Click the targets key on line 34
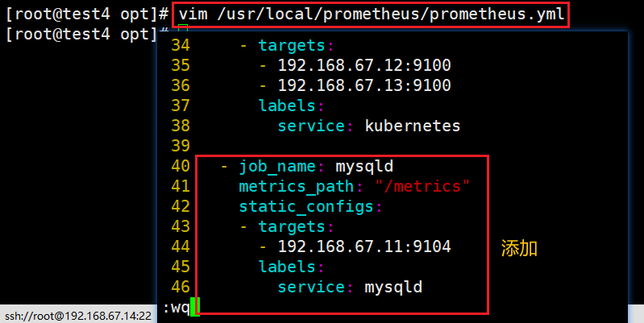The height and width of the screenshot is (323, 644). [x=292, y=46]
